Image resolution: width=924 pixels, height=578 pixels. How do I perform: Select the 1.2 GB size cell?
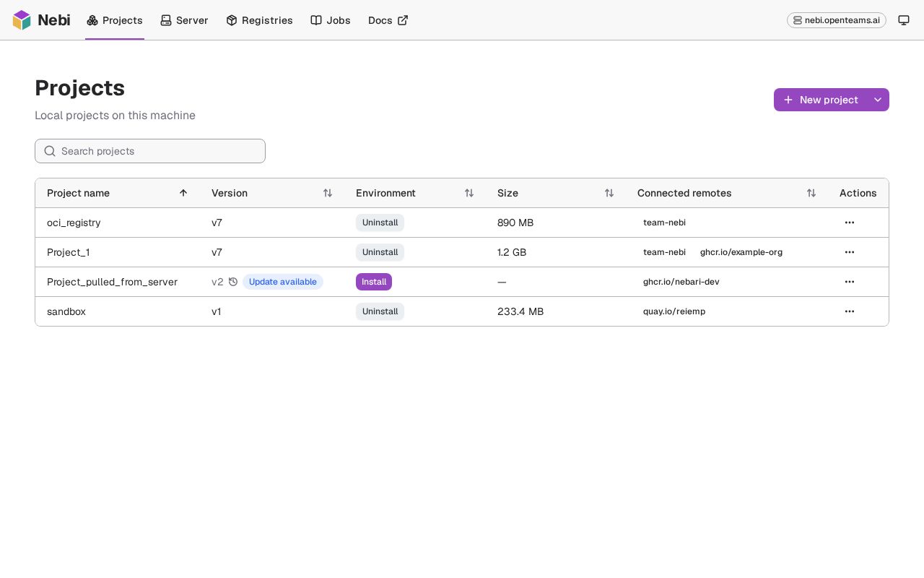[512, 252]
